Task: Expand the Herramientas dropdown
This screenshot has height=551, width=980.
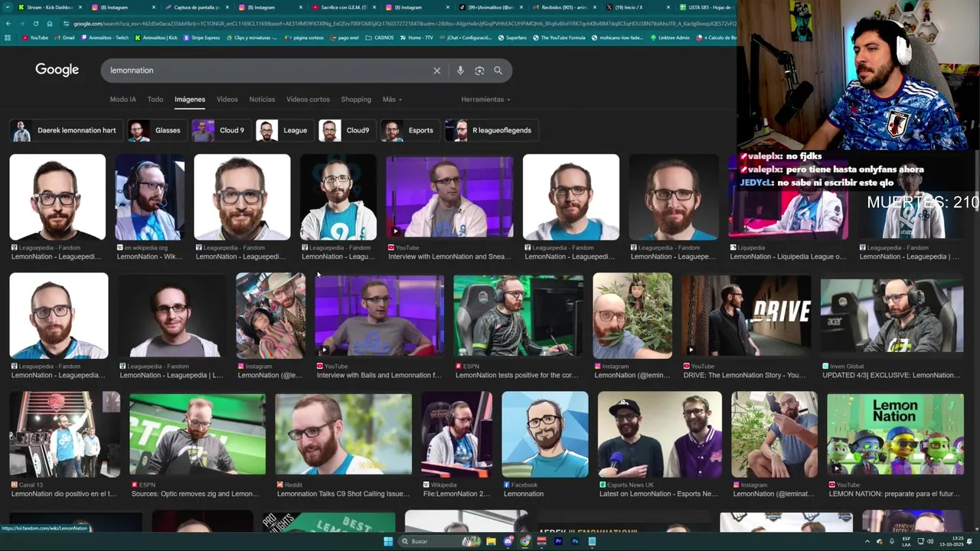Action: click(486, 99)
